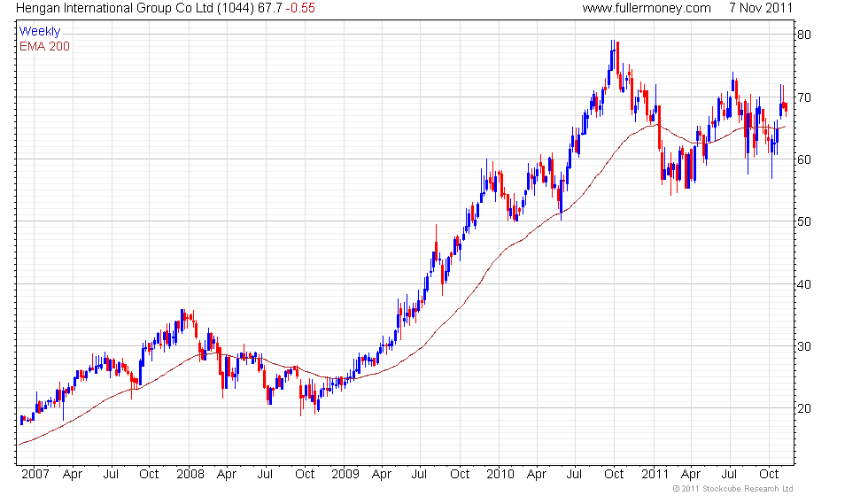Select the 'EMA 200' legend label
The image size is (868, 496).
coord(44,46)
